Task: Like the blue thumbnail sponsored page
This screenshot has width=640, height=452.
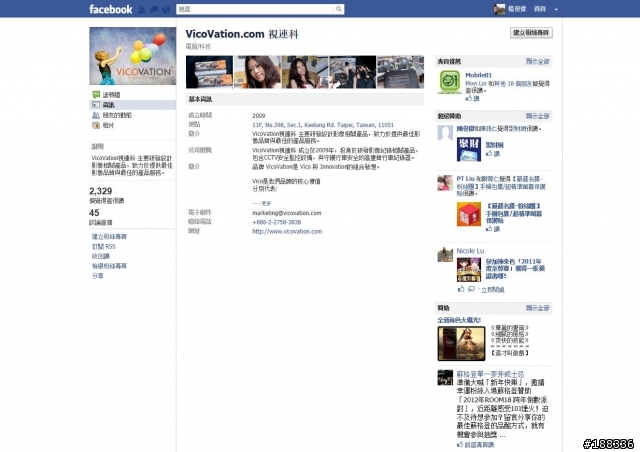Action: (492, 154)
